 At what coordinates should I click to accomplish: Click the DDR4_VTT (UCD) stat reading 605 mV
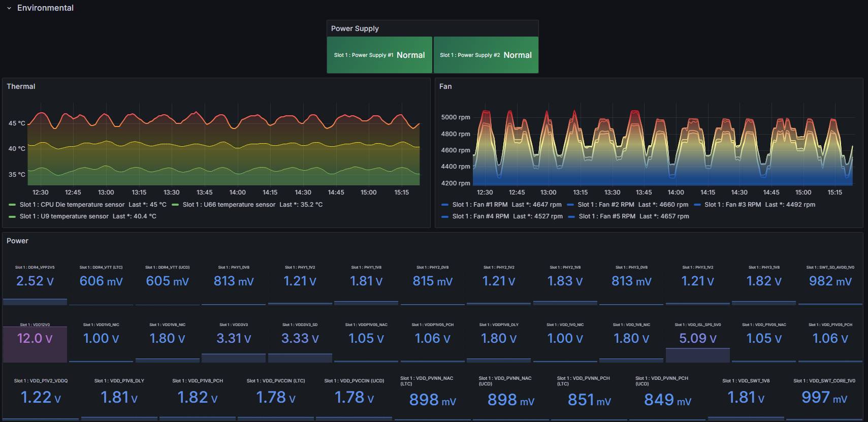pyautogui.click(x=168, y=281)
